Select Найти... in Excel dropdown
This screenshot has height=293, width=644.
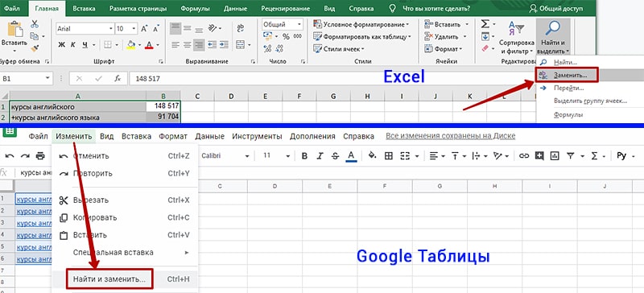tap(565, 63)
